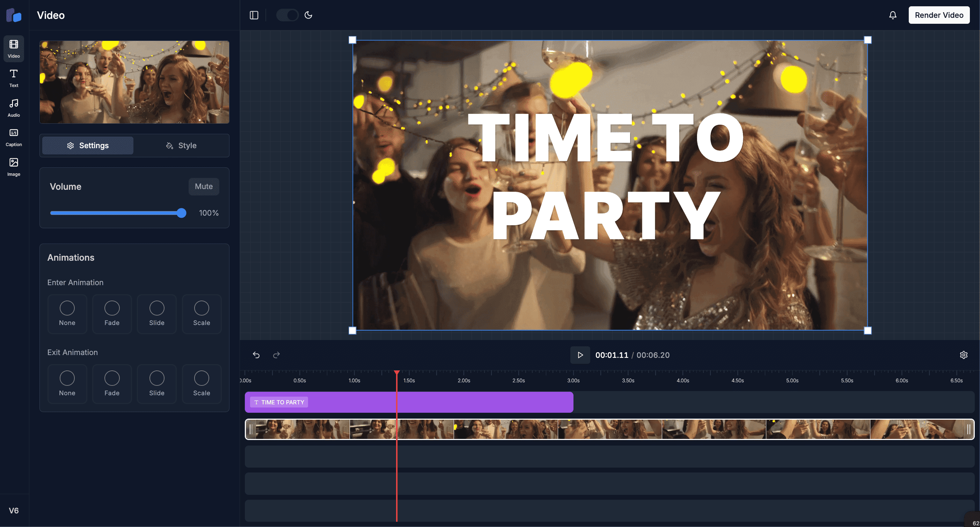The image size is (980, 527).
Task: Adjust the Volume slider handle
Action: click(182, 213)
